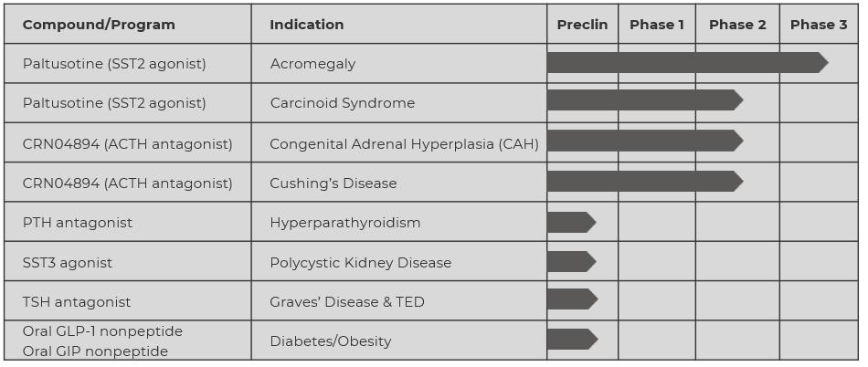Click the Oral GLP-1 nonpeptide text
The image size is (868, 367).
[102, 331]
